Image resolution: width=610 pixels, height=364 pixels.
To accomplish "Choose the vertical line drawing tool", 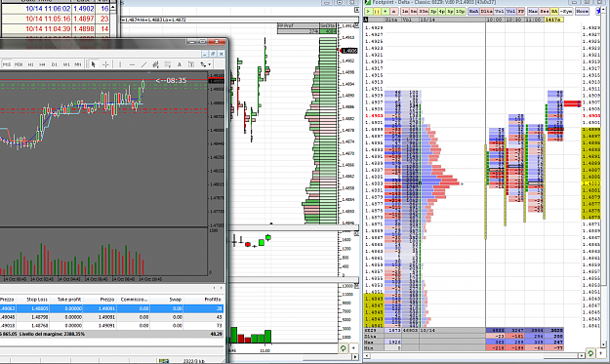I will pyautogui.click(x=120, y=64).
